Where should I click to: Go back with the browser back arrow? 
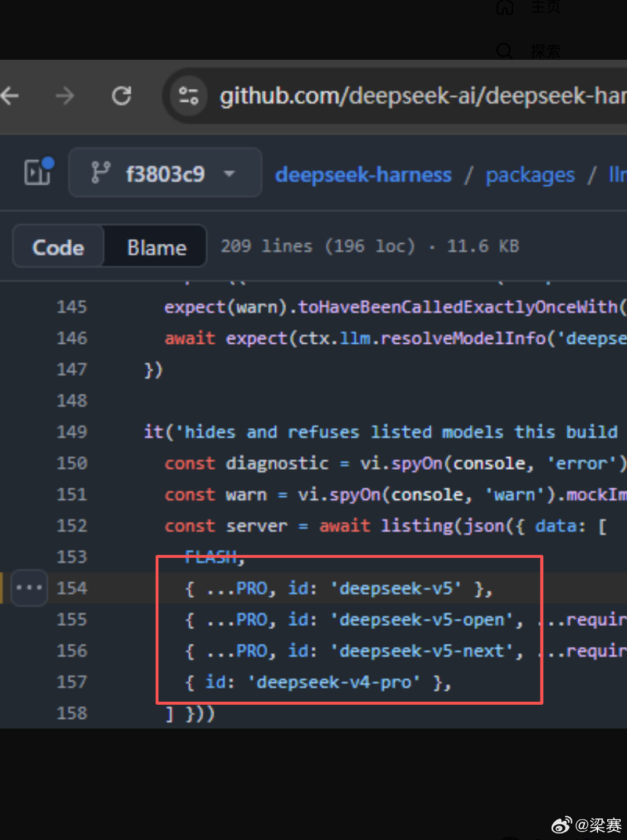pos(10,96)
